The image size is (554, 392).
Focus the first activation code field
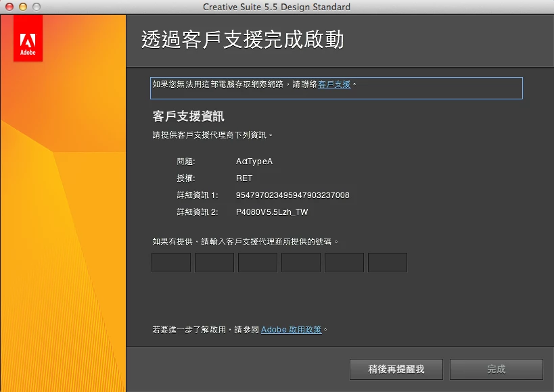(171, 262)
